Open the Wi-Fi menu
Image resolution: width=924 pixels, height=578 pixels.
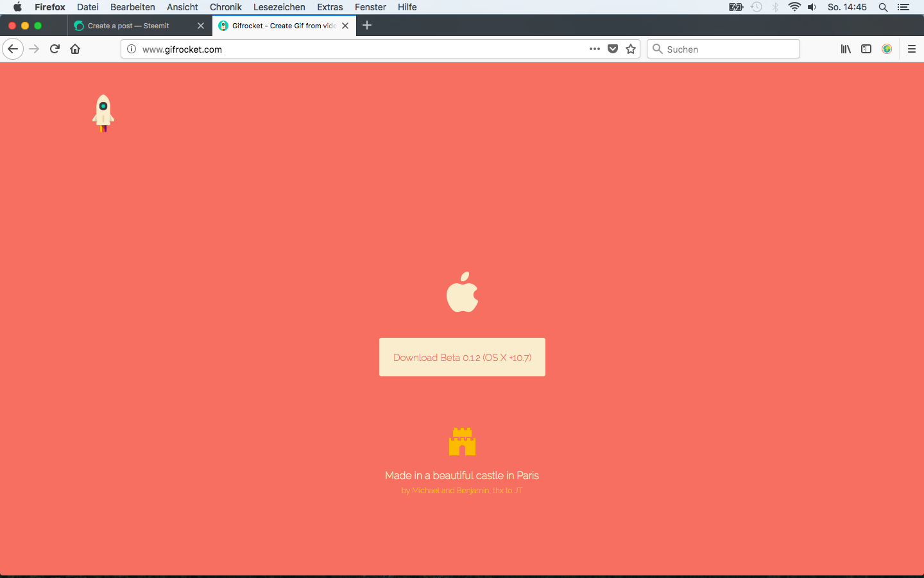(794, 7)
